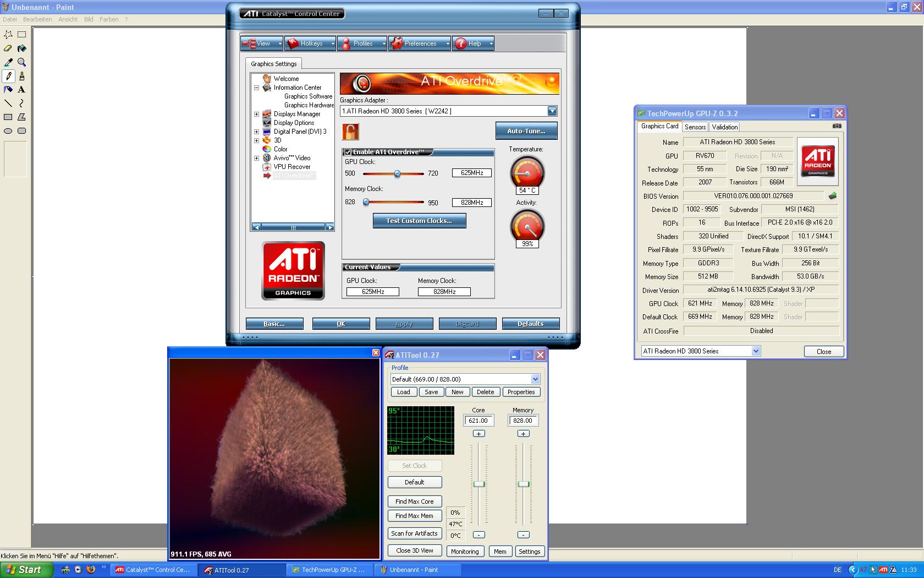Select the Airbrush spray tool in Paint
The height and width of the screenshot is (578, 924).
click(x=8, y=90)
